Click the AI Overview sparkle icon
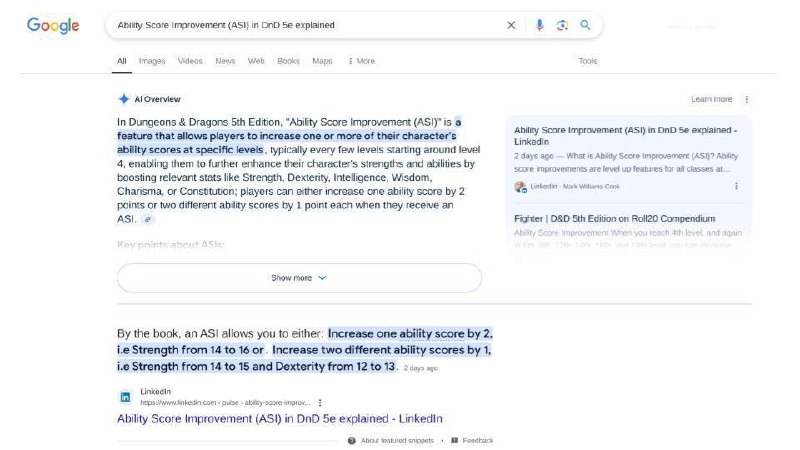Viewport: 800px width, 450px height. coord(123,99)
